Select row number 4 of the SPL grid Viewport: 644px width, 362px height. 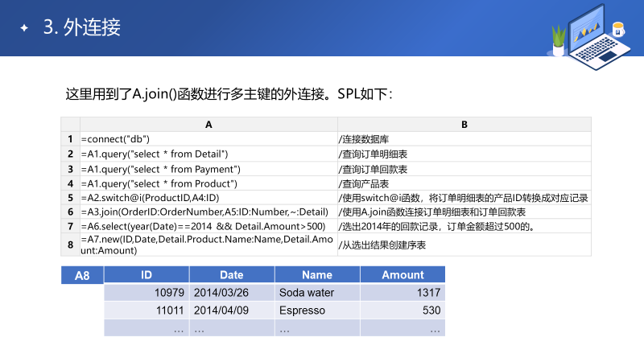[x=70, y=183]
